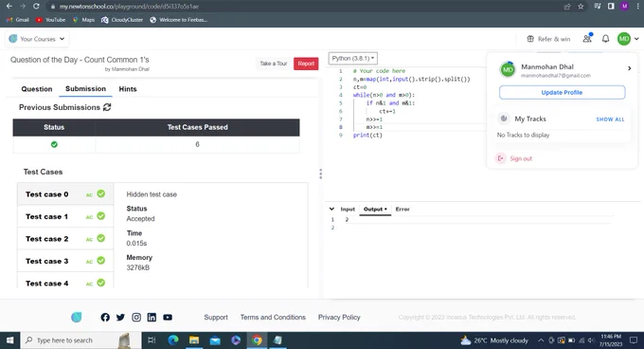Screen dimensions: 644x349
Task: Refresh previous submissions list icon
Action: (107, 107)
